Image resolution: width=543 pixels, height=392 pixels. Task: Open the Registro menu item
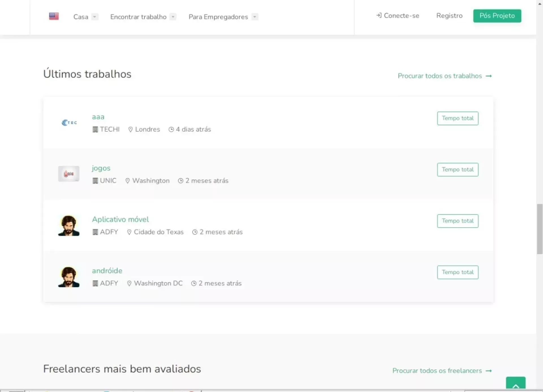pos(449,16)
